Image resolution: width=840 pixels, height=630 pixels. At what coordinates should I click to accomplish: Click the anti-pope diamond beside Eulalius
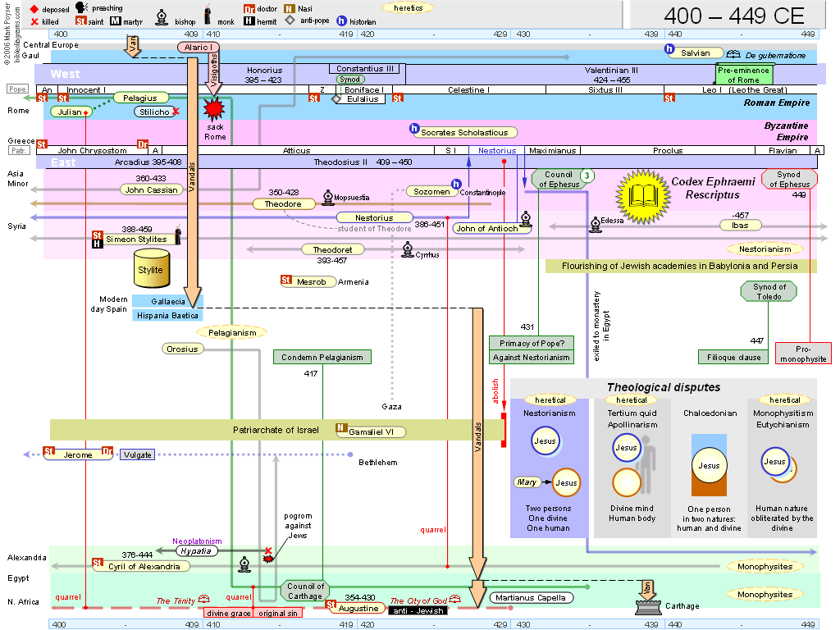(336, 99)
